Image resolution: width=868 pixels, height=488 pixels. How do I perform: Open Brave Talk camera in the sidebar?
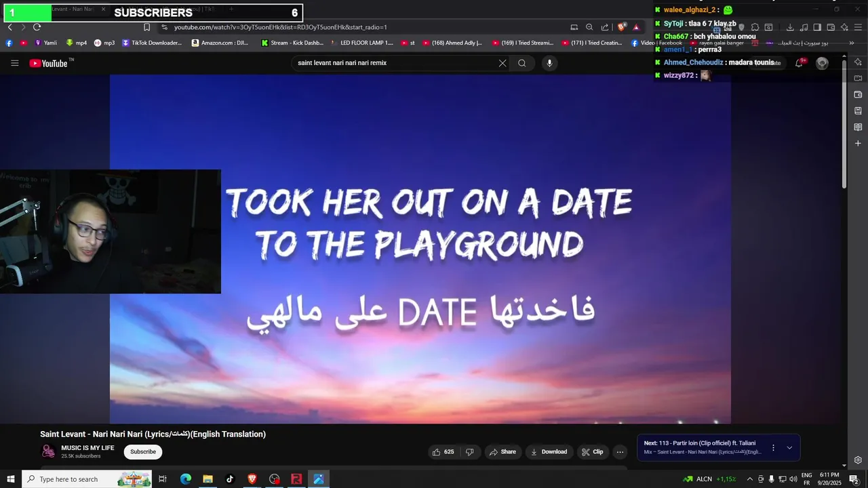point(858,78)
